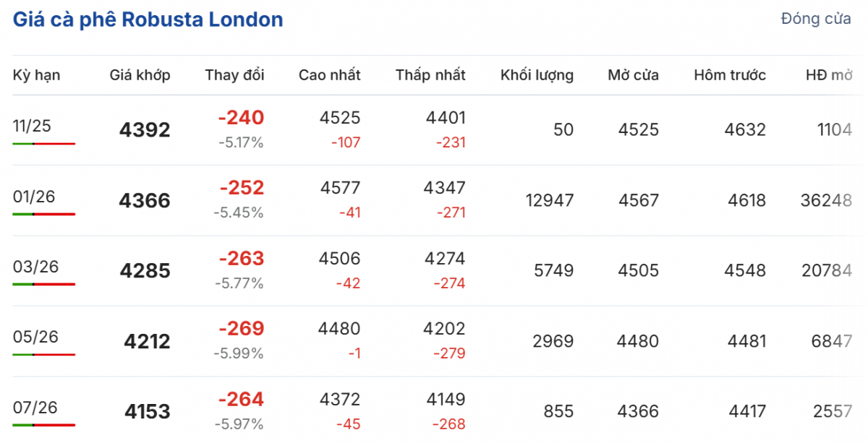Click the price range bar under 03/26

pyautogui.click(x=43, y=284)
